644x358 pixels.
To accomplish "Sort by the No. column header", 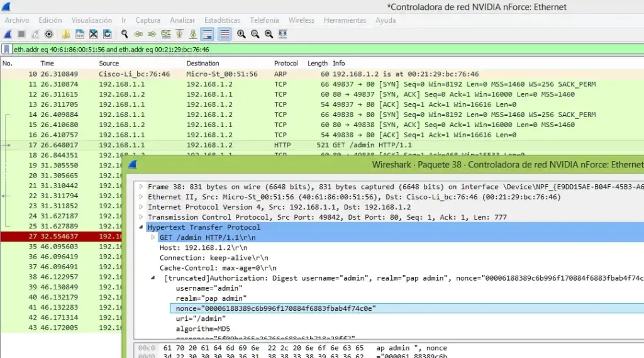I will click(8, 64).
